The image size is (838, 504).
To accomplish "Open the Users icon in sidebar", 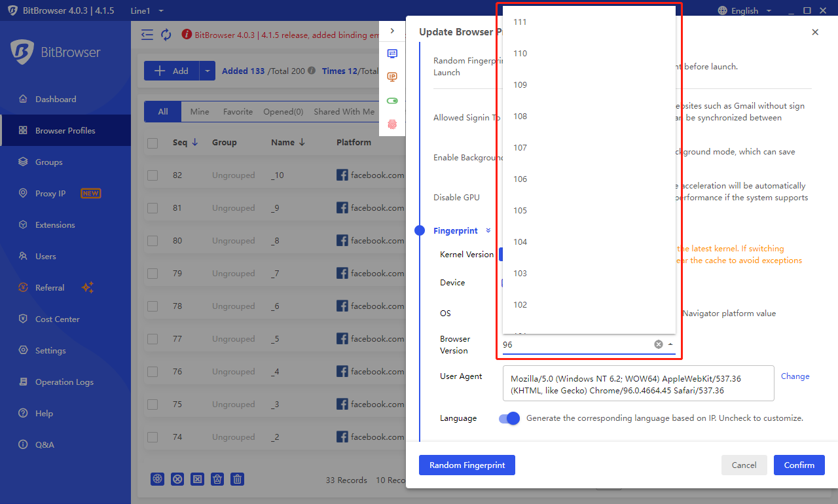I will click(x=23, y=257).
